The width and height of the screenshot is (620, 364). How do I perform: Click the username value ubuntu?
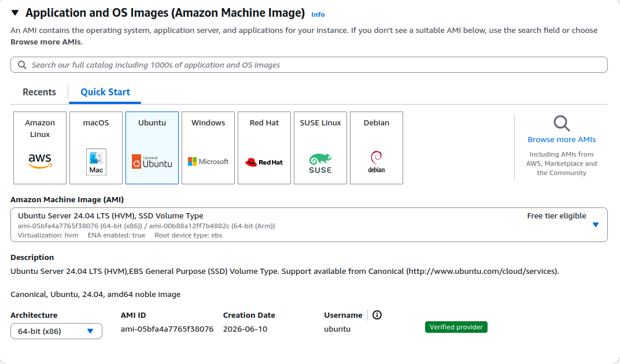pos(337,329)
